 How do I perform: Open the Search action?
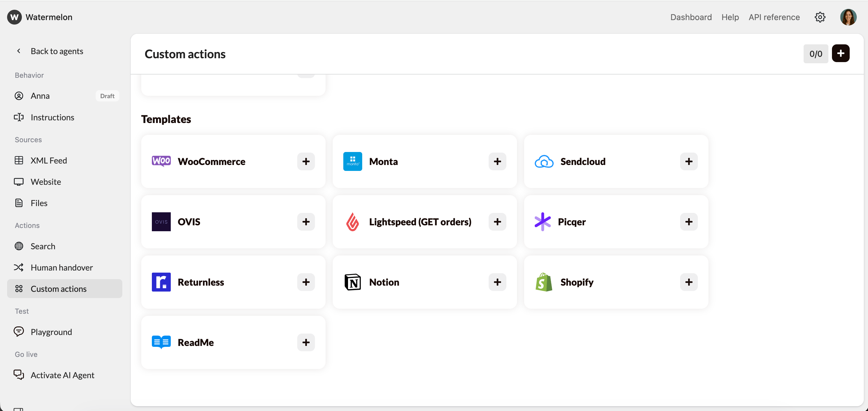65,247
